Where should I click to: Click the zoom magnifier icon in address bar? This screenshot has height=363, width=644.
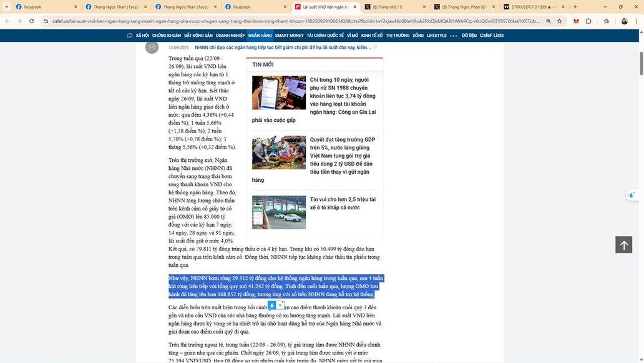(548, 21)
